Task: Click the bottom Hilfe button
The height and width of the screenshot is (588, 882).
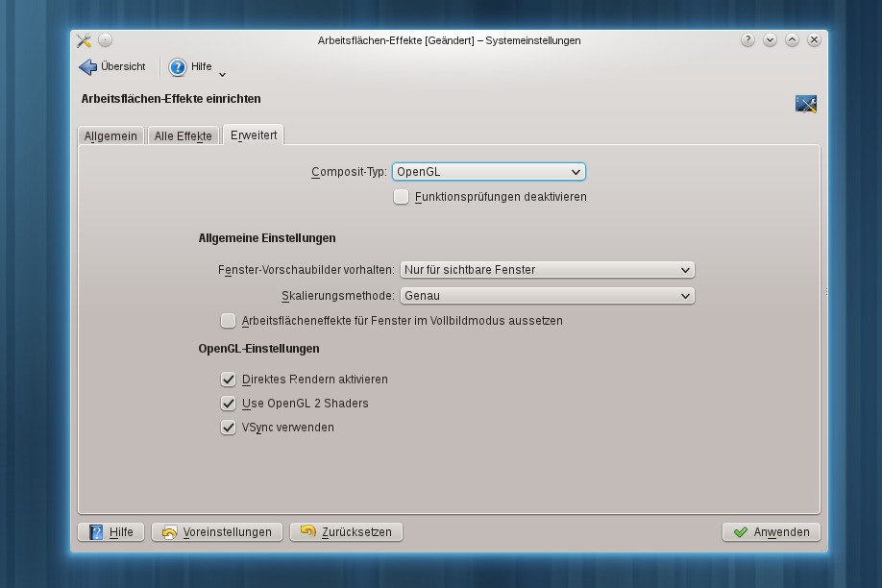Action: (x=110, y=531)
